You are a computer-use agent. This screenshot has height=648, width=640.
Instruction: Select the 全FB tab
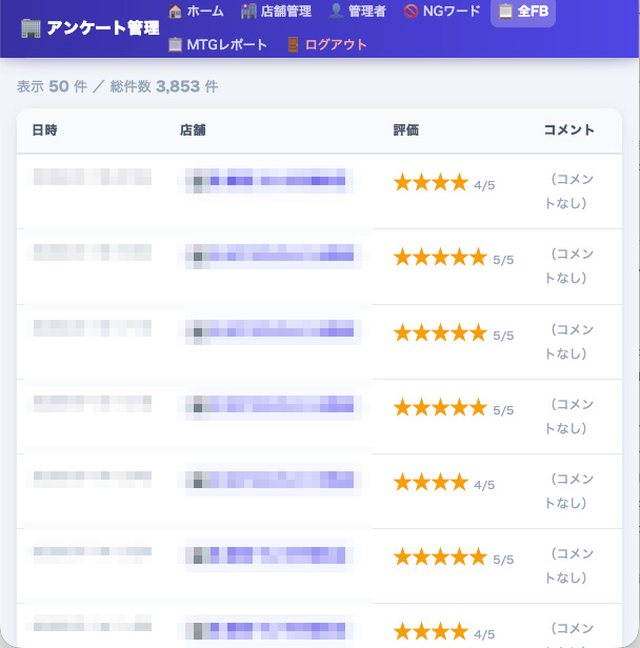[523, 11]
